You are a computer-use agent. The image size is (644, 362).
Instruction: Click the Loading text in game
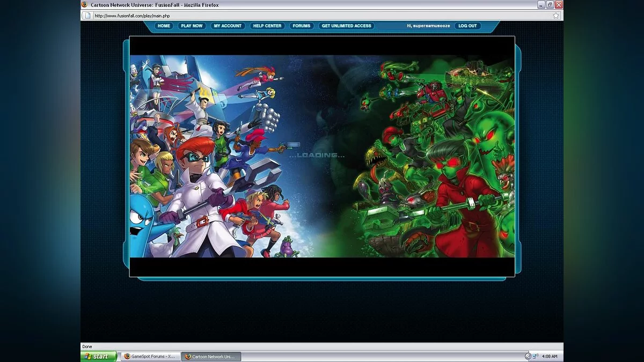tap(317, 156)
